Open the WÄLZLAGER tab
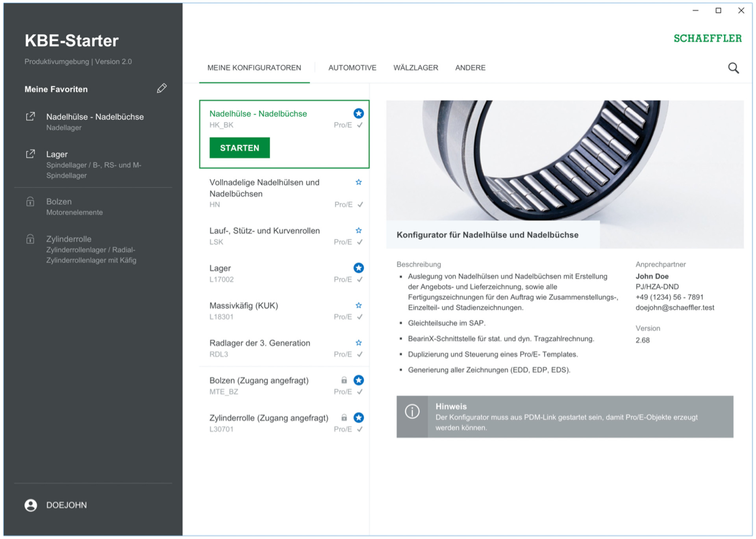Viewport: 756px width, 539px height. pos(415,68)
